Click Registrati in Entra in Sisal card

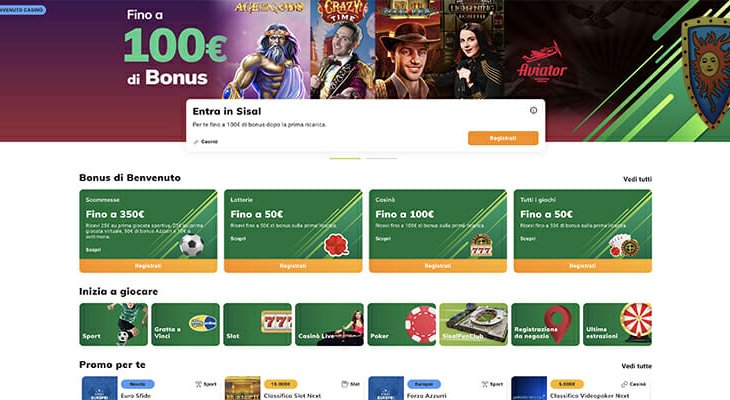pyautogui.click(x=503, y=138)
